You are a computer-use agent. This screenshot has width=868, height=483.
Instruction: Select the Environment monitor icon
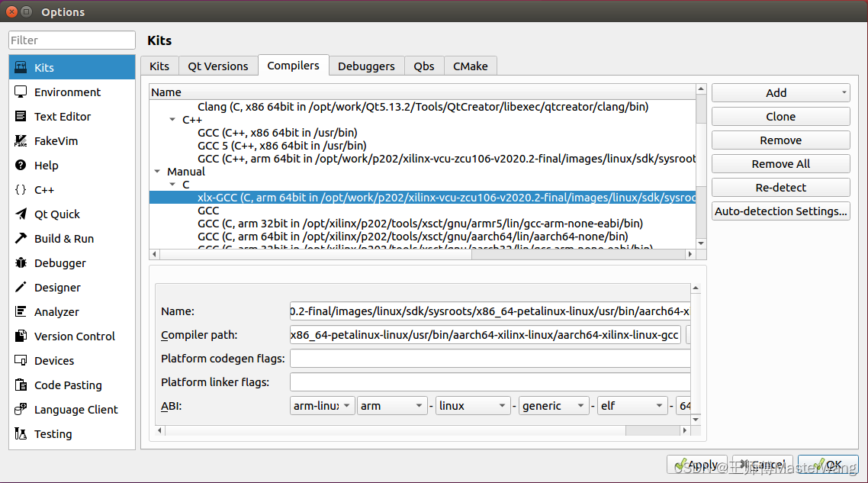coord(21,92)
